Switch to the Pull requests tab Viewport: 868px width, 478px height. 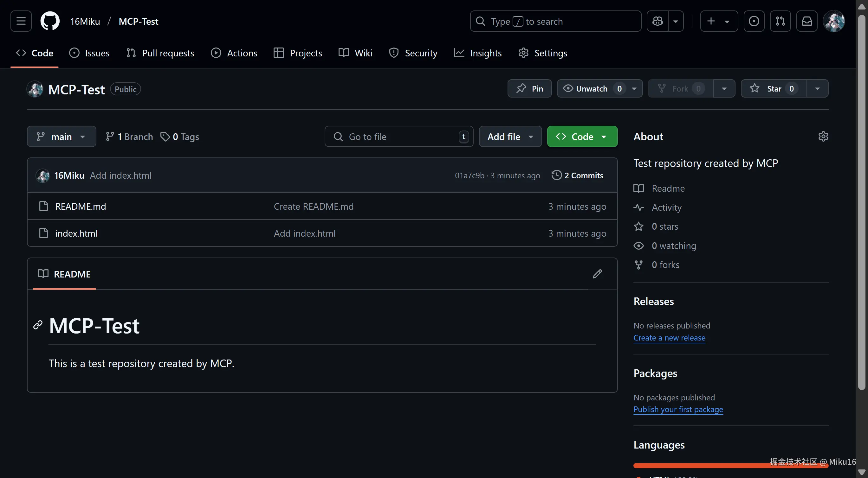click(160, 53)
